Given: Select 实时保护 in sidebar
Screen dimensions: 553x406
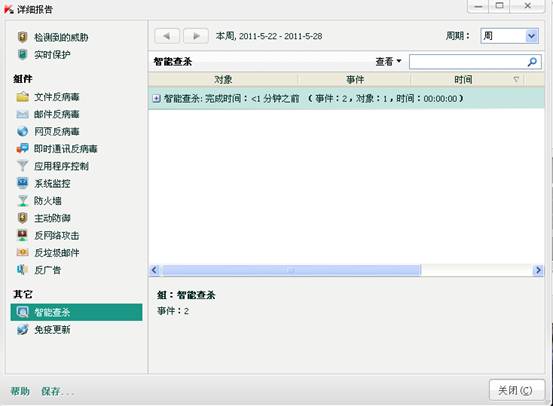Looking at the screenshot, I should point(52,55).
